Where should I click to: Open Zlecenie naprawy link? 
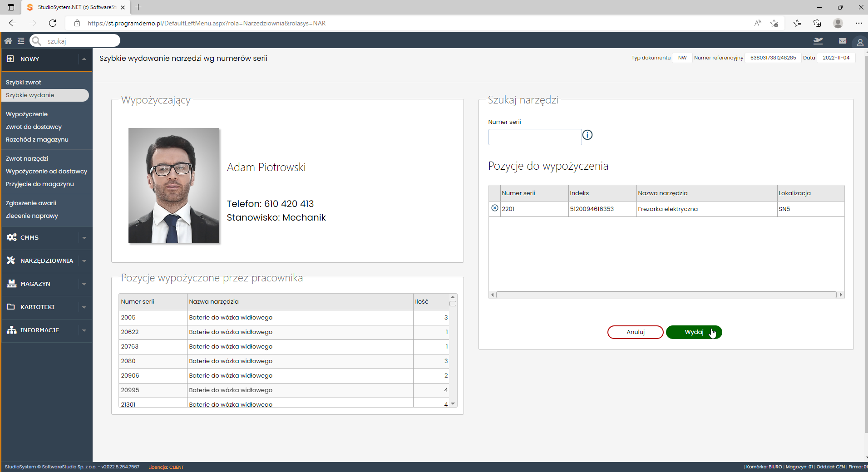click(32, 216)
